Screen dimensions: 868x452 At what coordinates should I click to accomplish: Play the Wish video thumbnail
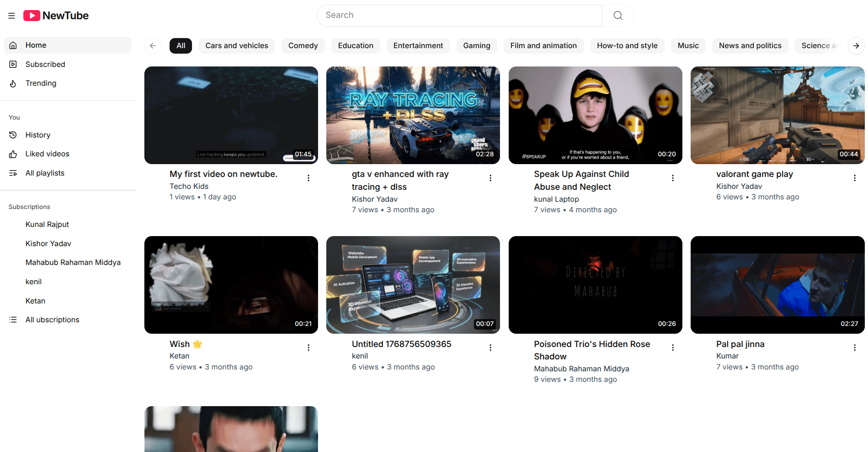point(231,285)
